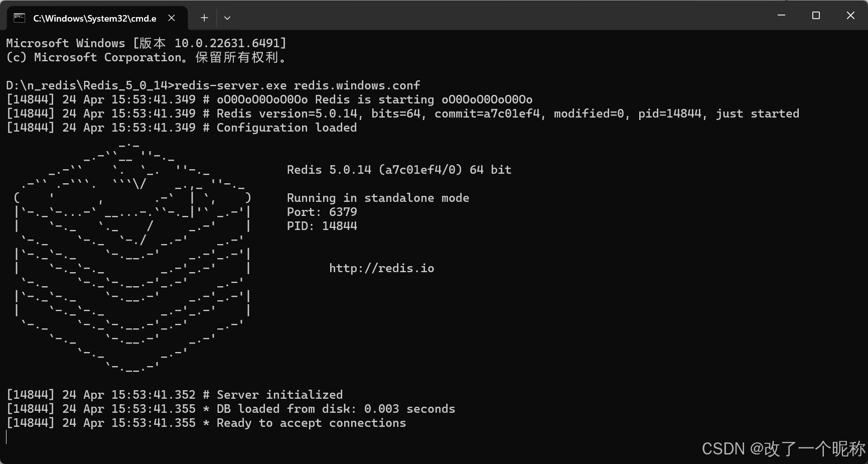Viewport: 868px width, 464px height.
Task: Click the 'Configuration loaded' log line
Action: click(x=182, y=128)
